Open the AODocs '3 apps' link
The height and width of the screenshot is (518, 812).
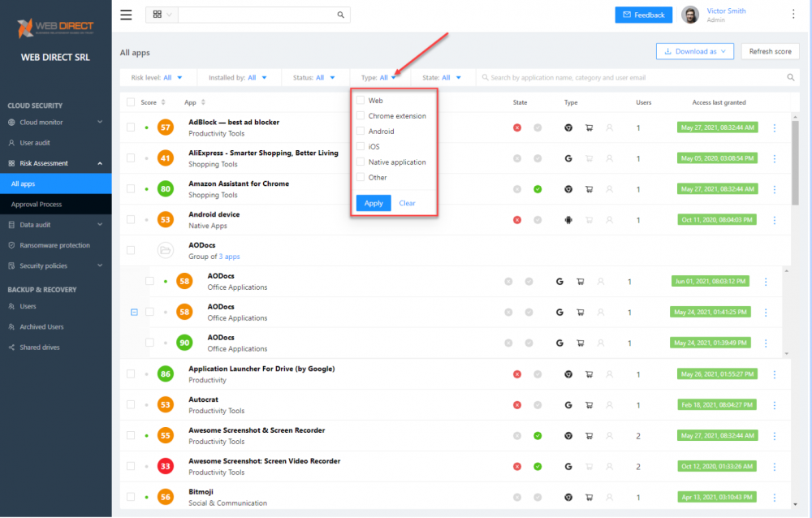[x=229, y=257]
